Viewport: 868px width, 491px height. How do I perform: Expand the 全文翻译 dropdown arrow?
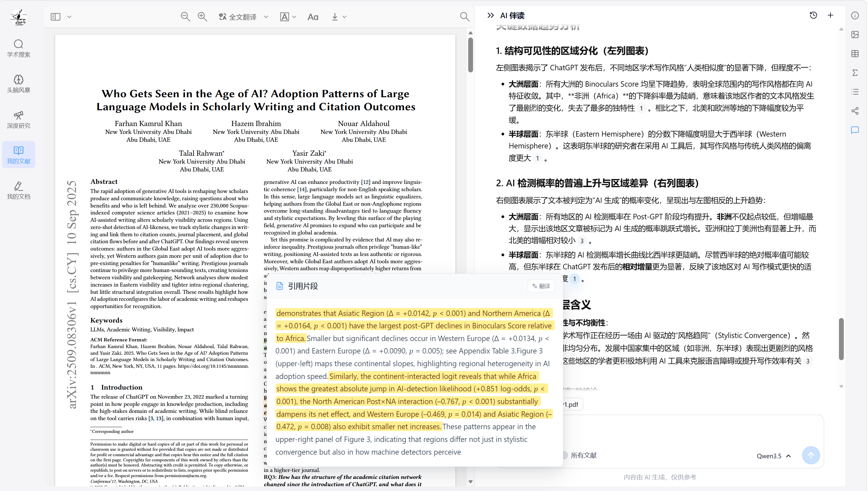(266, 17)
